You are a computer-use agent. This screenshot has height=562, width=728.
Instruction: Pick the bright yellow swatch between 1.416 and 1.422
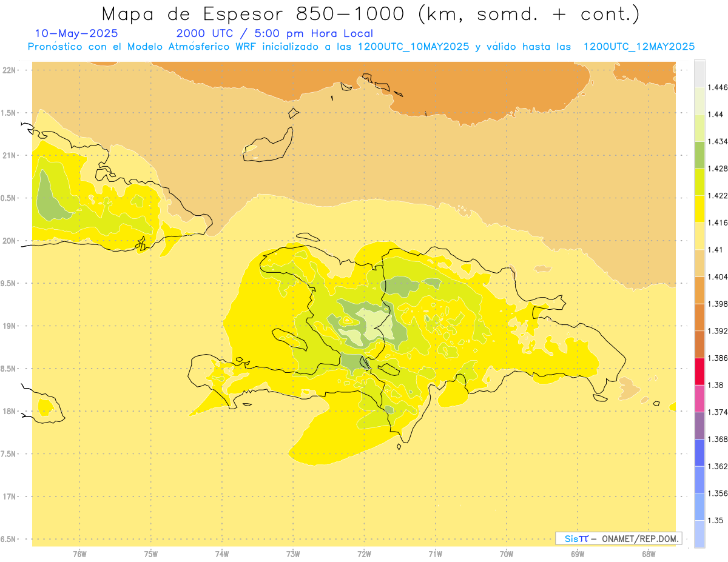pos(699,209)
